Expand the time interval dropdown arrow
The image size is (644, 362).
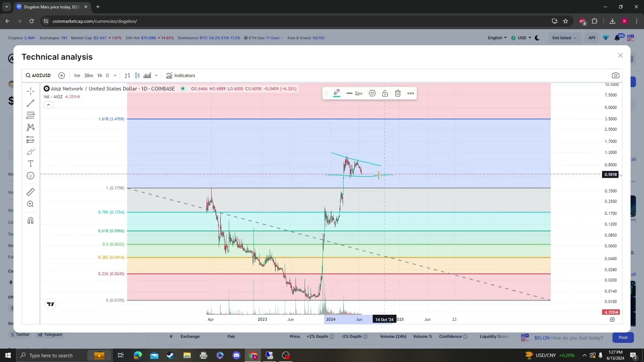(115, 75)
